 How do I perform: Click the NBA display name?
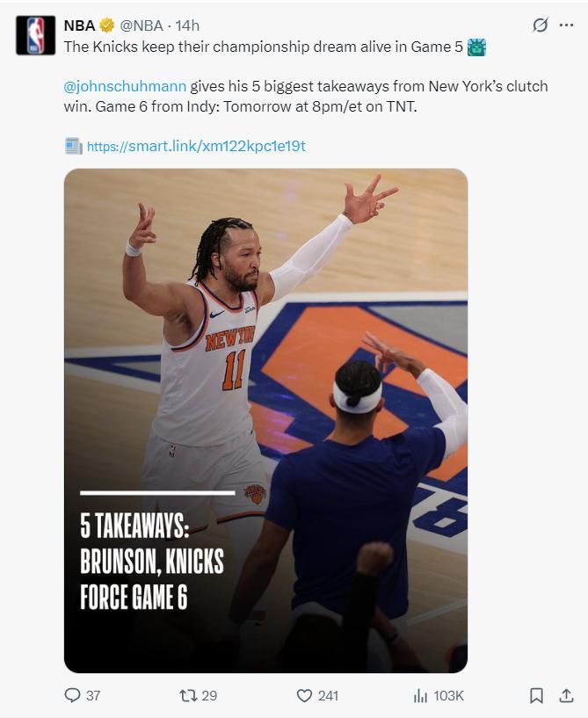[x=79, y=25]
